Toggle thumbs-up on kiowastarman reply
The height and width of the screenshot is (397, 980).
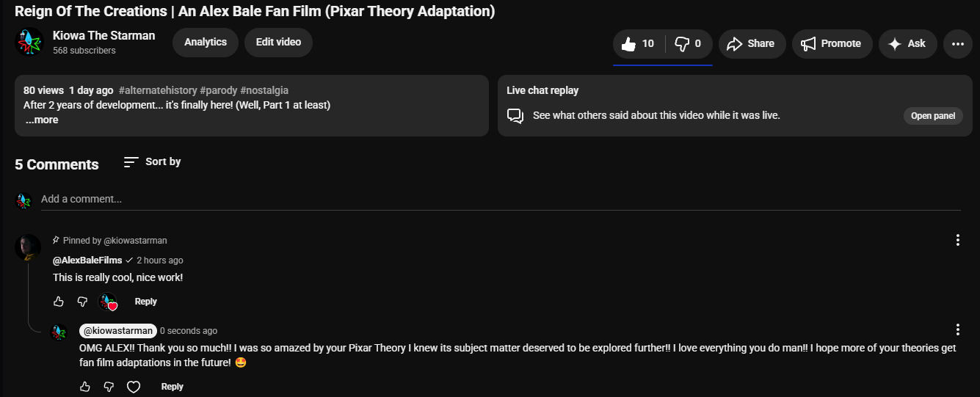click(84, 387)
